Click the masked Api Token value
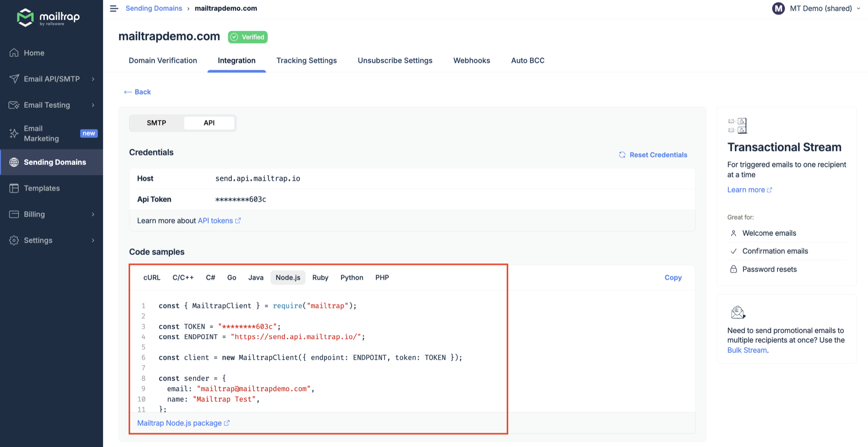Screen dimensions: 868x447 (x=240, y=200)
